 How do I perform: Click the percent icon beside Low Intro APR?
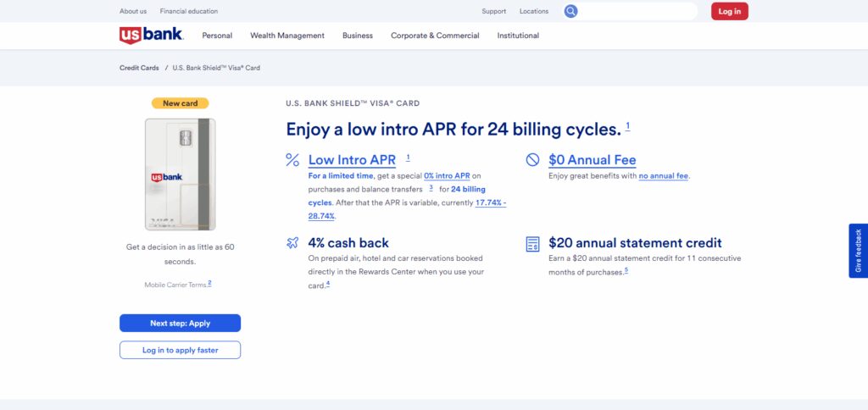pos(292,160)
